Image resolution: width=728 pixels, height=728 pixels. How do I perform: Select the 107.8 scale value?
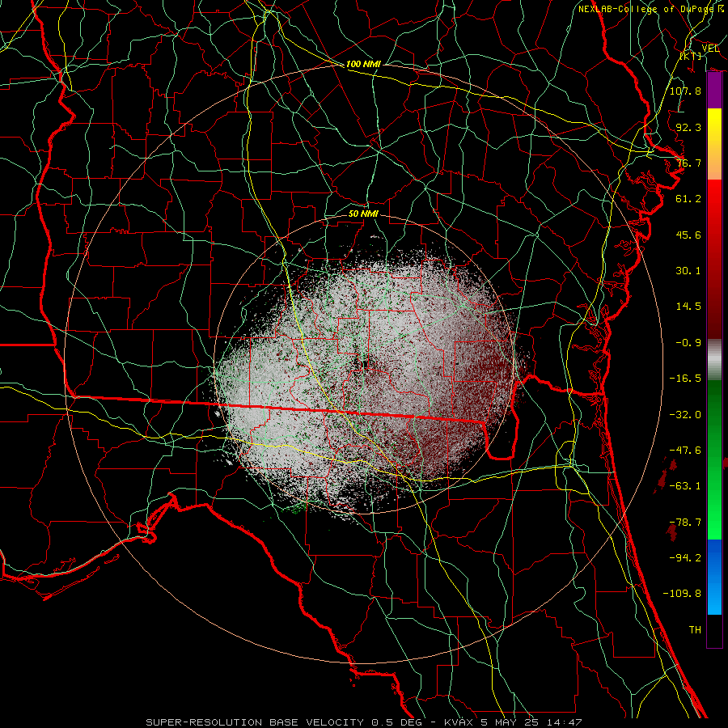coord(685,91)
